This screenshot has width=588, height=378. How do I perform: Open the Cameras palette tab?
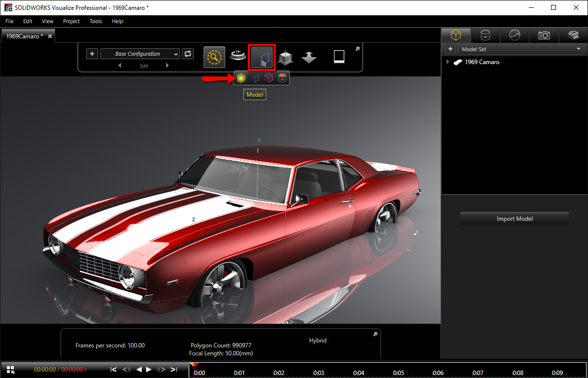[544, 35]
